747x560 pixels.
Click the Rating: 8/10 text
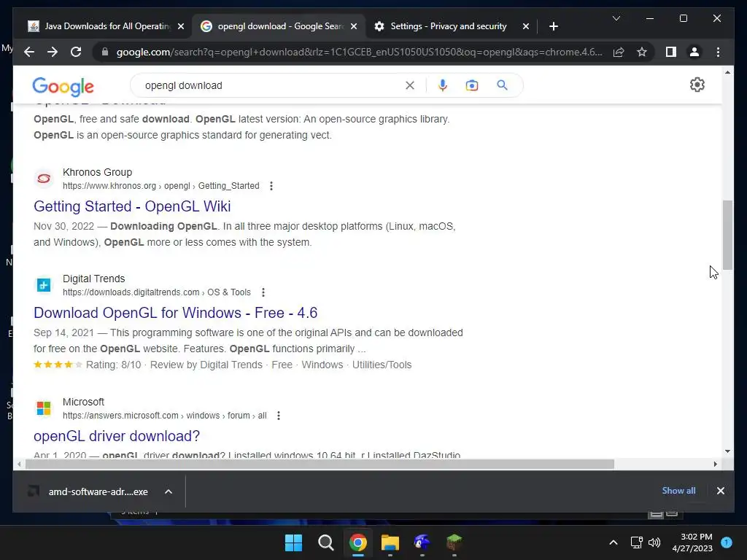pyautogui.click(x=113, y=365)
